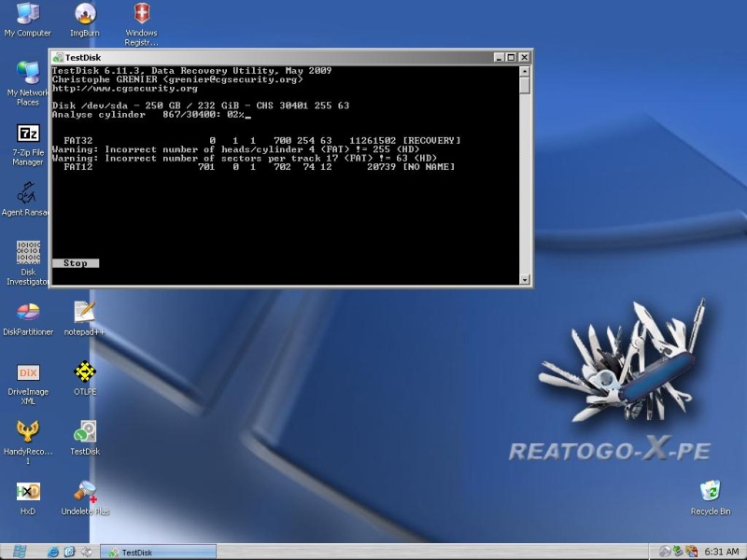The width and height of the screenshot is (747, 560).
Task: Open the HandyRecovery desktop icon
Action: 28,441
